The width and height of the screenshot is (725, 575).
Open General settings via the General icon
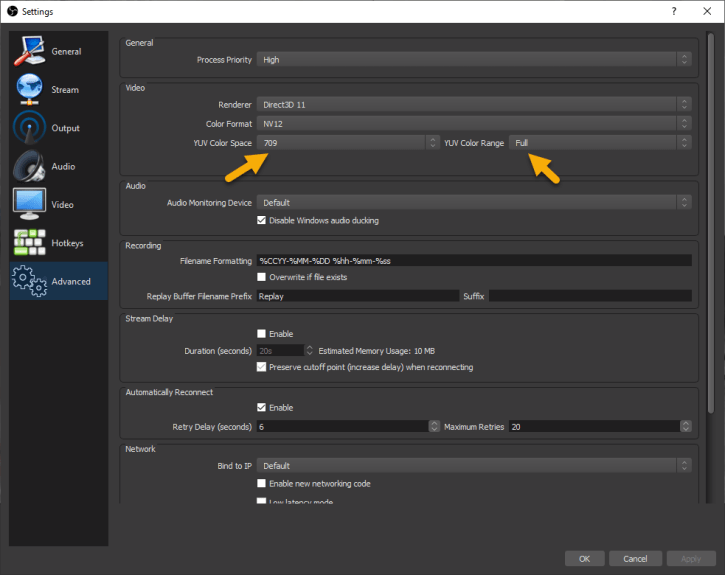pyautogui.click(x=30, y=52)
